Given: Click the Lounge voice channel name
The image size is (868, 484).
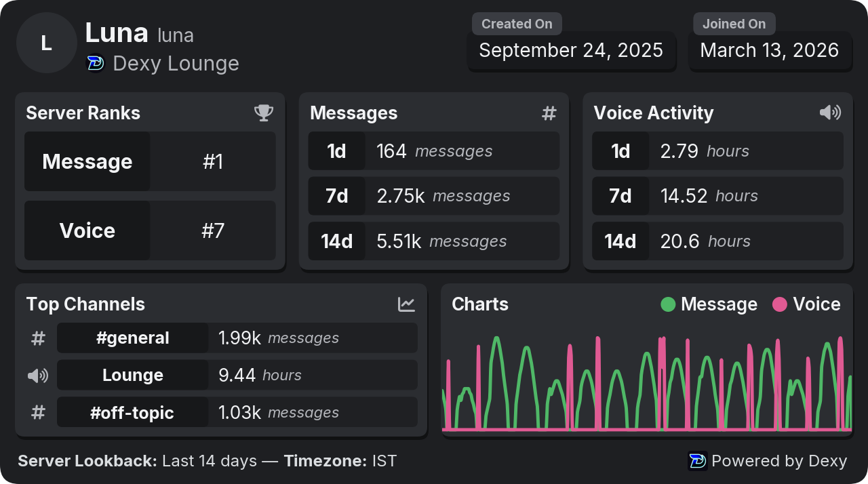Looking at the screenshot, I should point(133,376).
